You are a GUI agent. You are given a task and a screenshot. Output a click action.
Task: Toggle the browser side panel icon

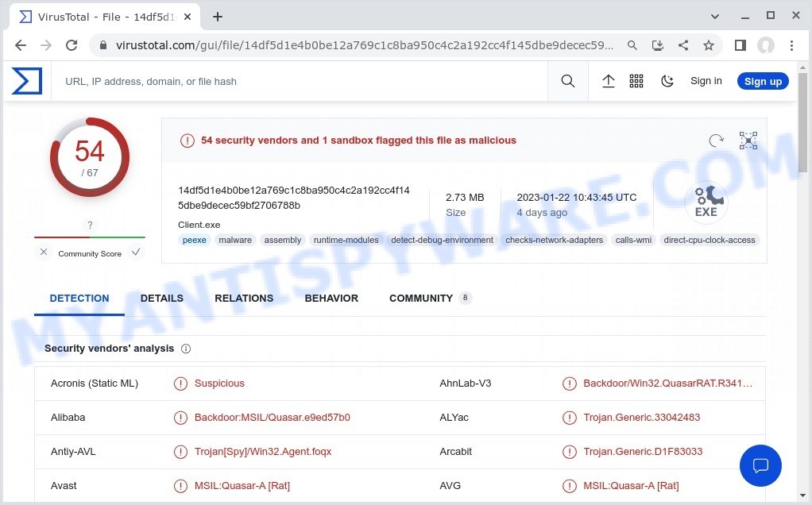[740, 45]
